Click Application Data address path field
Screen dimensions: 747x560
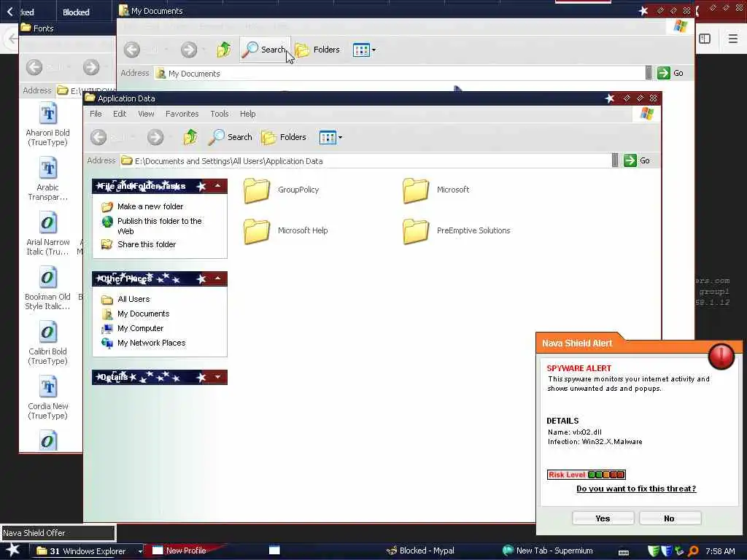[x=365, y=161]
